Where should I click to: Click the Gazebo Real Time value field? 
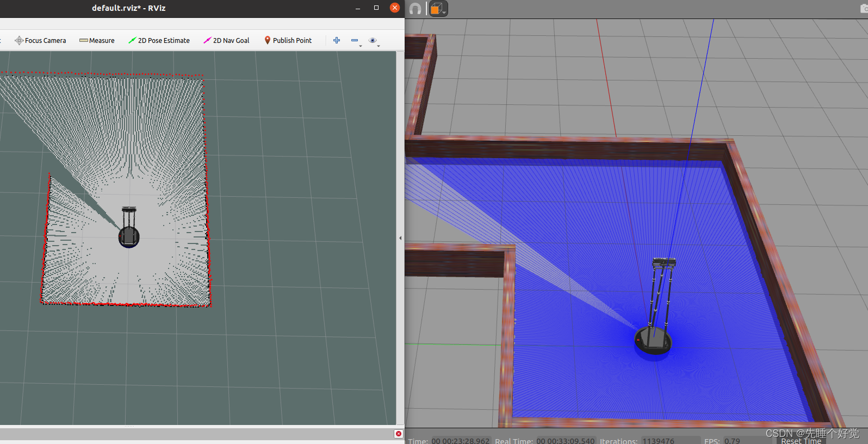tap(566, 441)
